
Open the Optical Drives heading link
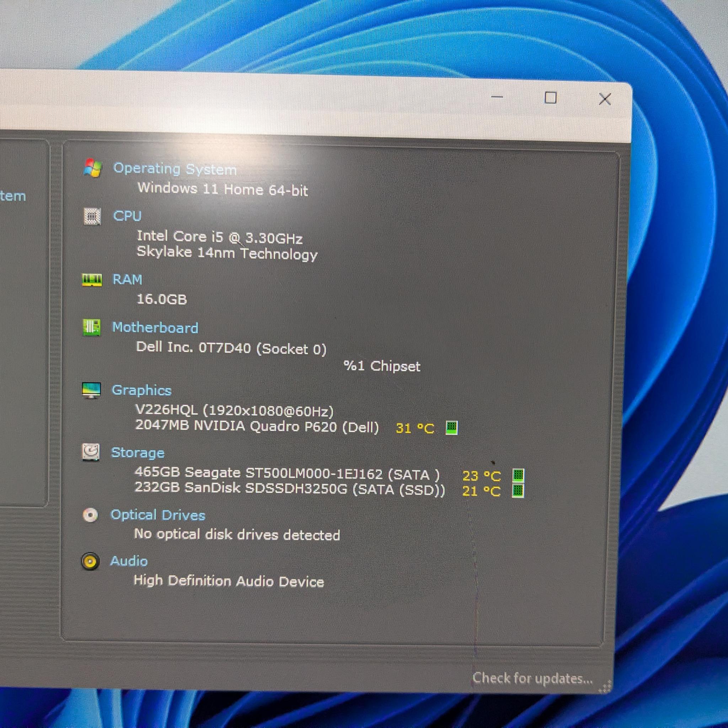point(157,515)
